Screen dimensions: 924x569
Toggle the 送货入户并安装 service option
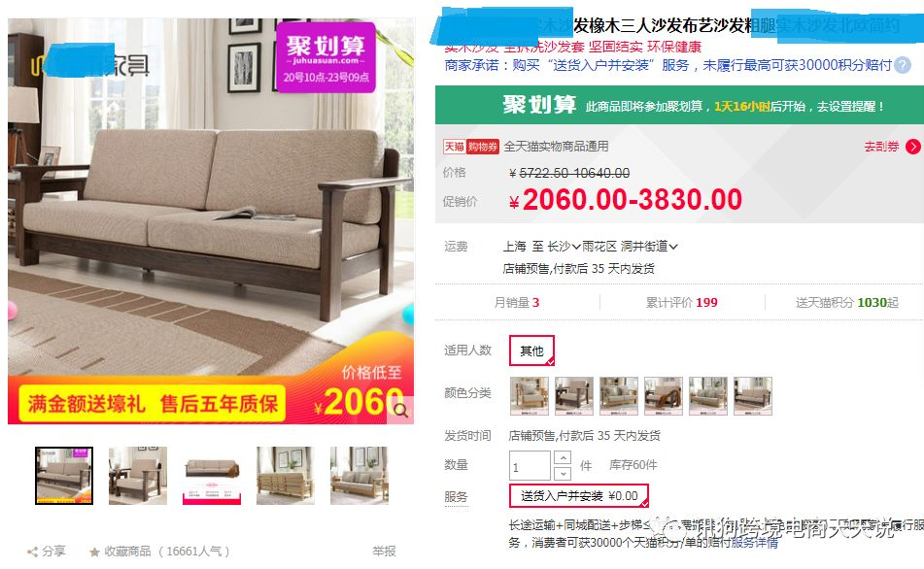pyautogui.click(x=579, y=495)
